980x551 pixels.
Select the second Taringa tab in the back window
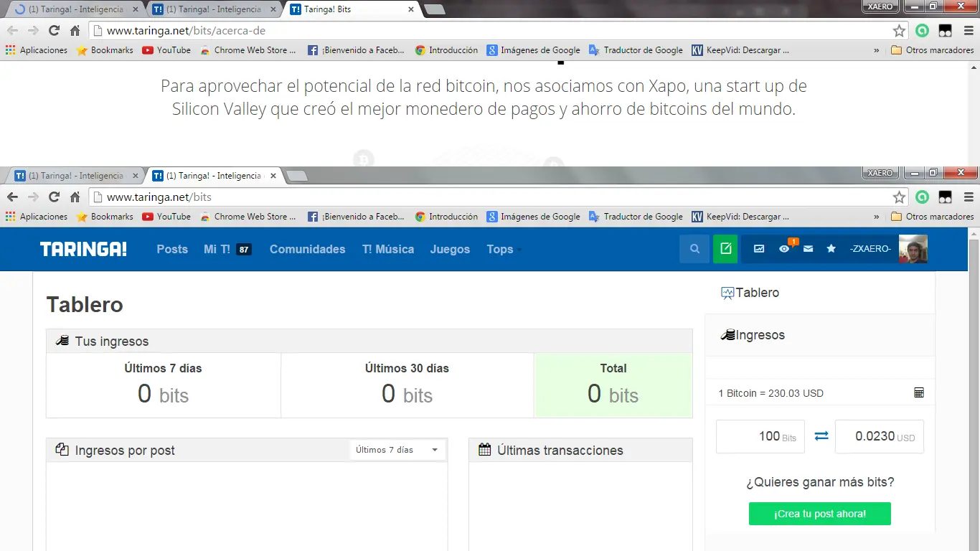(215, 9)
